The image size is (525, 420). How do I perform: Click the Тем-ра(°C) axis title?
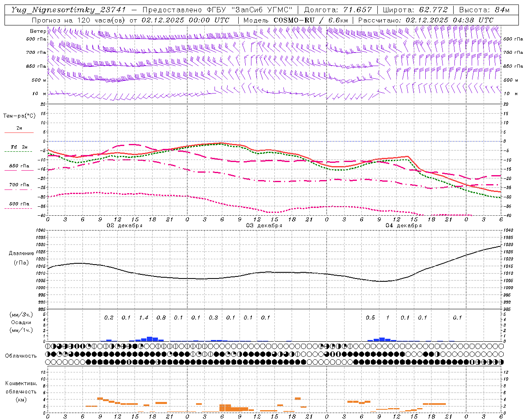coord(19,116)
